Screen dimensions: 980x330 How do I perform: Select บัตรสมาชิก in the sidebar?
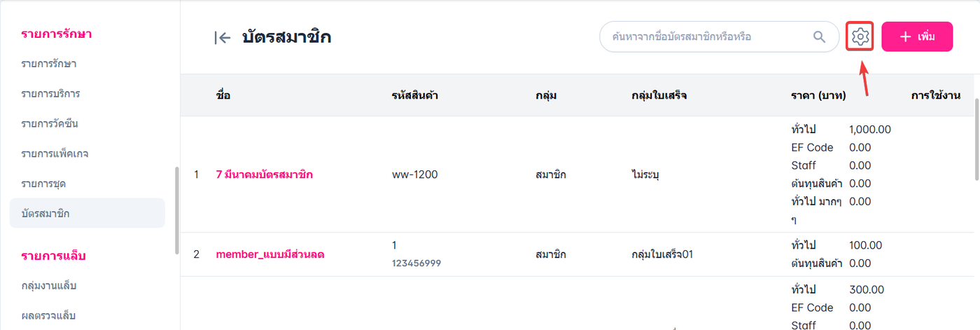[x=45, y=213]
